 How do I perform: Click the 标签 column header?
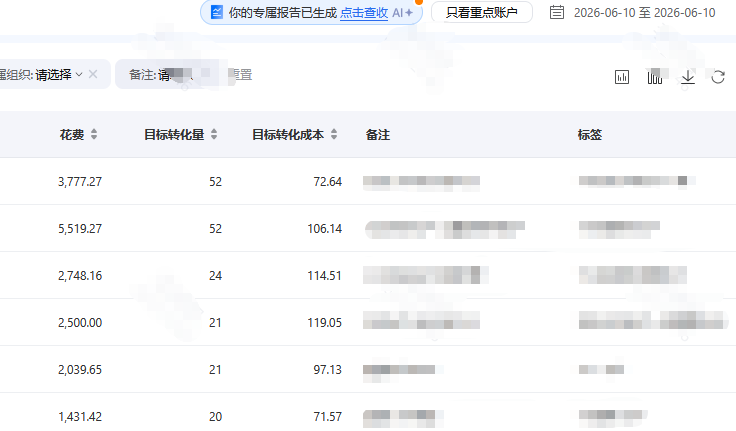pyautogui.click(x=590, y=135)
